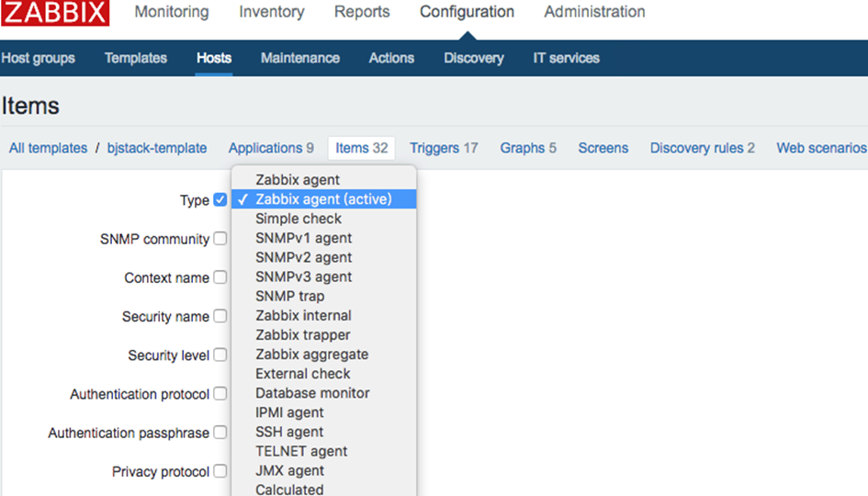Viewport: 868px width, 496px height.
Task: Choose SNMP trap option
Action: coord(324,296)
